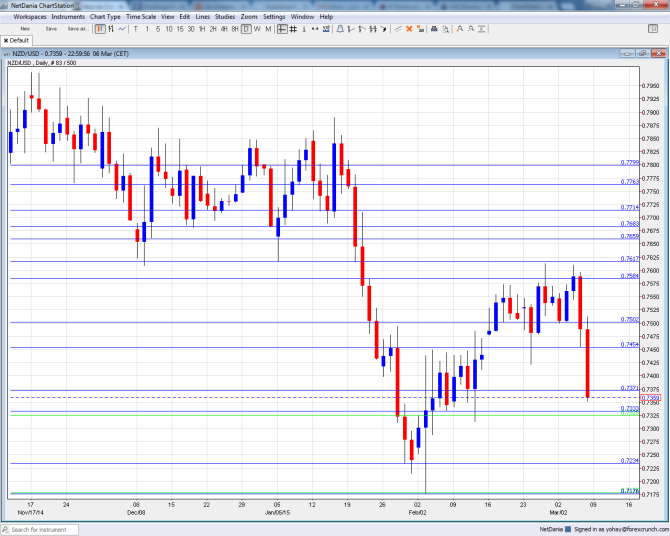Click the zoom out magnifier icon
Screen dimensions: 670x536
[470, 29]
